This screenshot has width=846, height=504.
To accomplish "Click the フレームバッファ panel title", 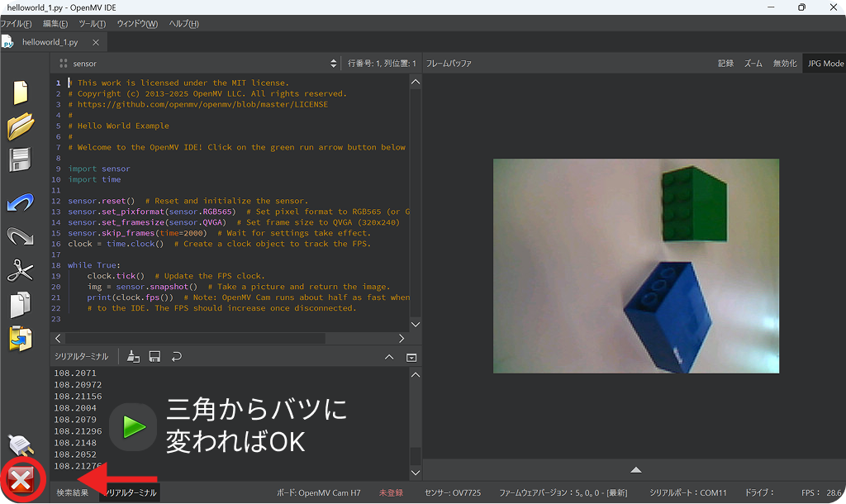I will [449, 63].
